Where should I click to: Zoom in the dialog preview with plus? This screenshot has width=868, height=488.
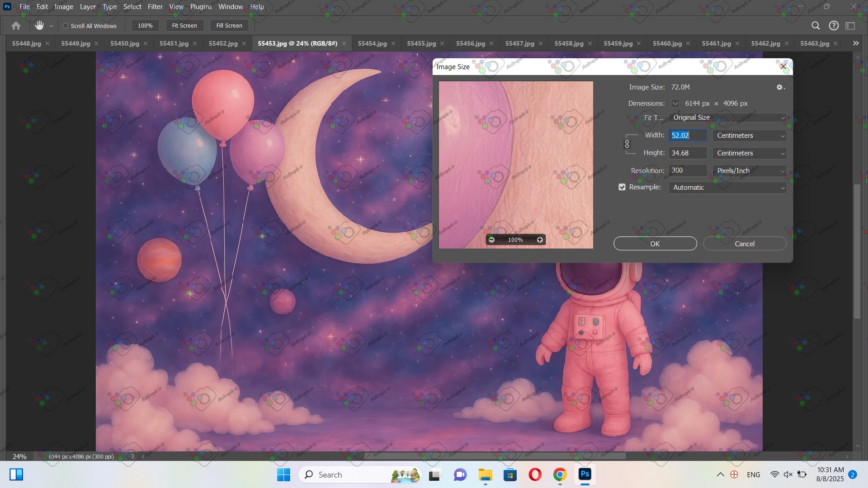(x=540, y=240)
